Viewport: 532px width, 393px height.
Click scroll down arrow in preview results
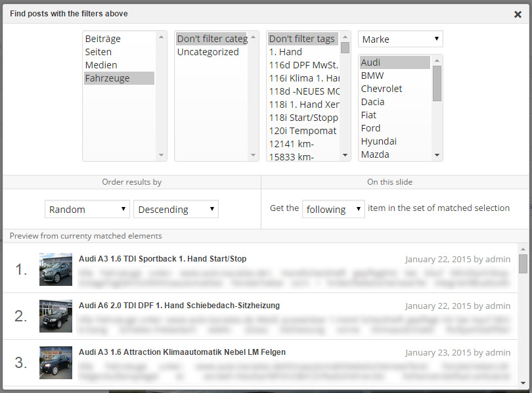point(523,383)
